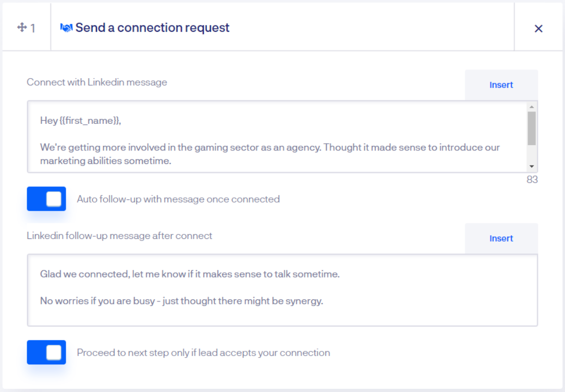Click the 'Send a connection request' title
Viewport: 565px width, 392px height.
tap(152, 28)
